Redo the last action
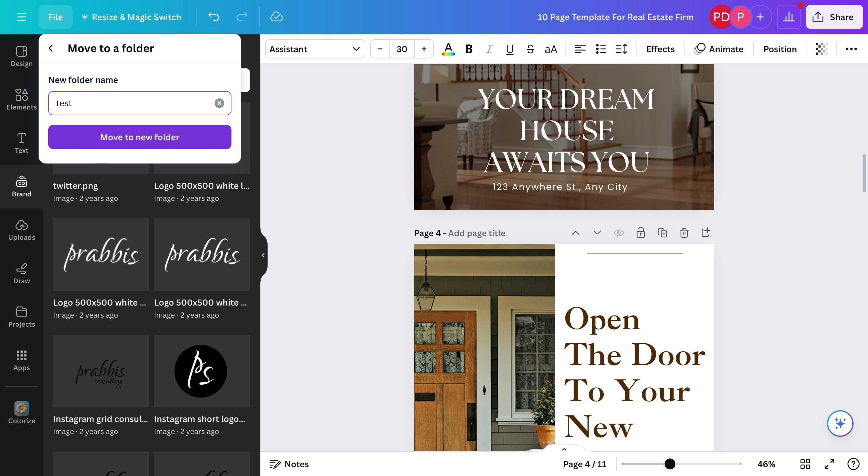The height and width of the screenshot is (476, 868). (242, 17)
